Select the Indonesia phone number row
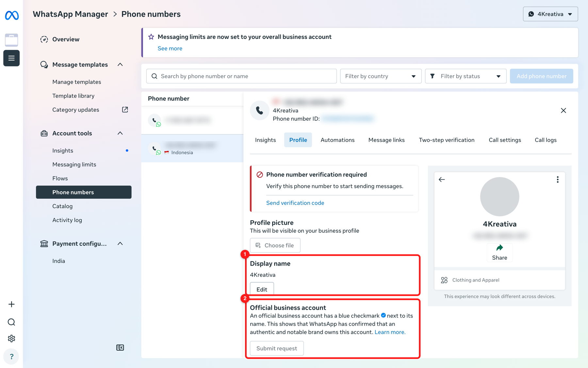This screenshot has height=368, width=588. [192, 148]
